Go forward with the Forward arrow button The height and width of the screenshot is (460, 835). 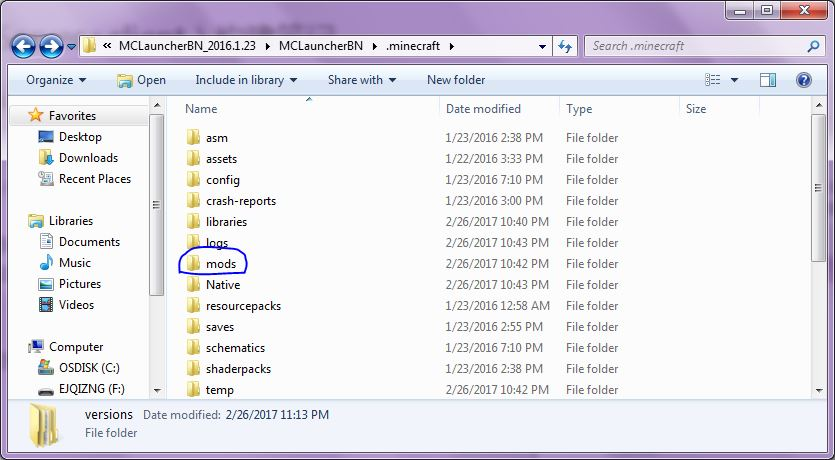(x=52, y=47)
